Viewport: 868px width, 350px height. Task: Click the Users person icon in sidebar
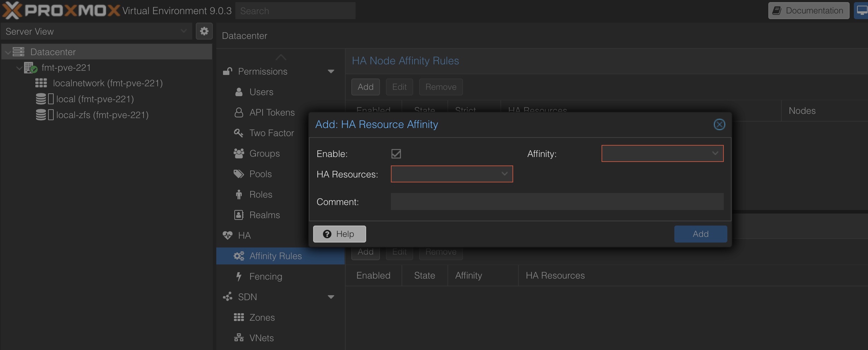[239, 92]
